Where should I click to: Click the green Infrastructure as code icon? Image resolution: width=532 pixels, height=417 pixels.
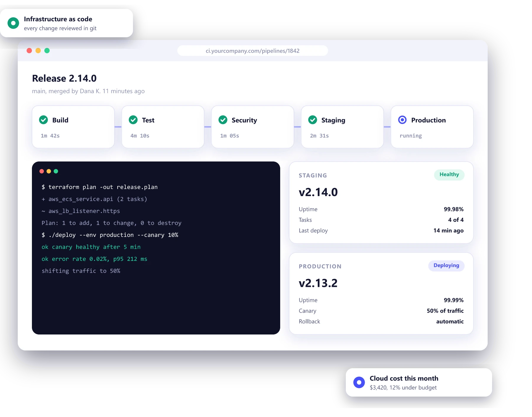[x=13, y=23]
